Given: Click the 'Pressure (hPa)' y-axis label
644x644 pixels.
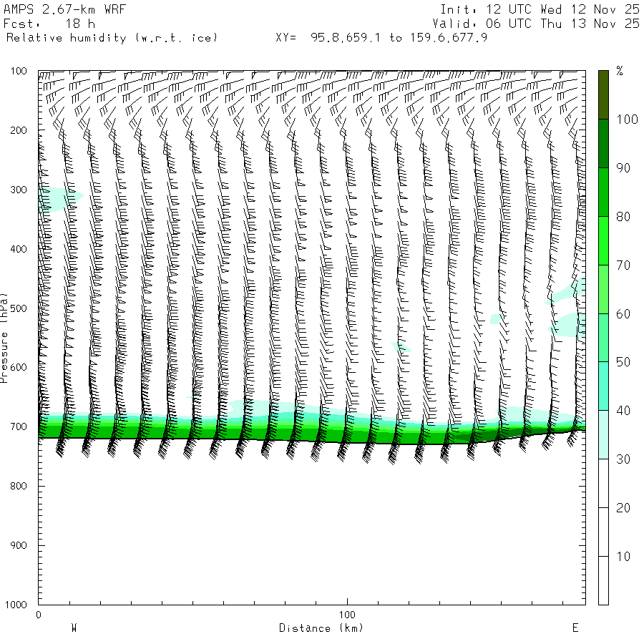Looking at the screenshot, I should 5,336.
